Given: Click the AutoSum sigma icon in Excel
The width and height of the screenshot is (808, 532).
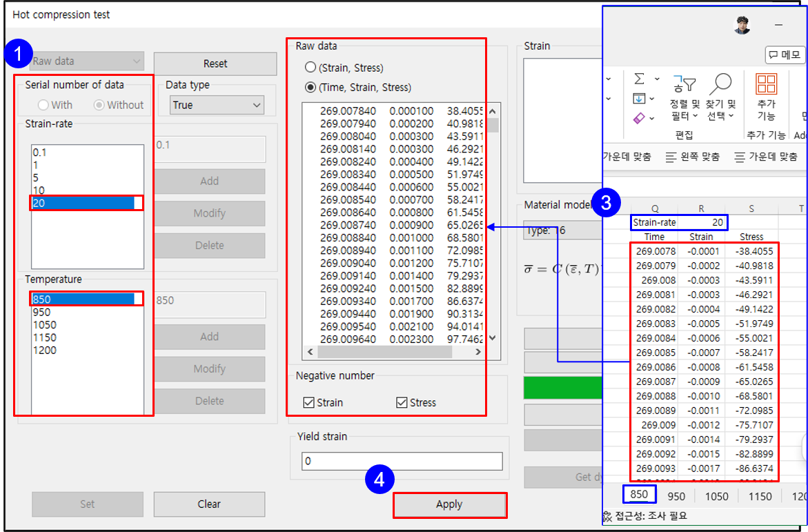Looking at the screenshot, I should 639,79.
